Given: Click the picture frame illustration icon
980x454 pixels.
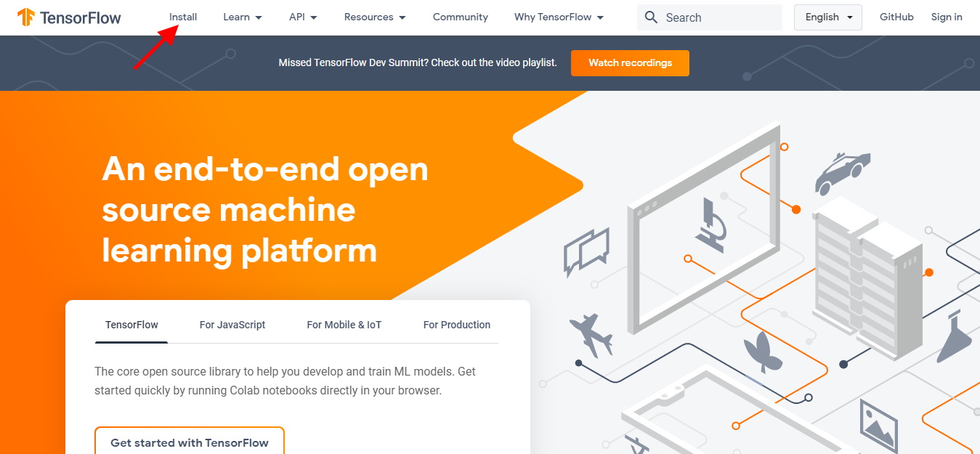Looking at the screenshot, I should (879, 425).
